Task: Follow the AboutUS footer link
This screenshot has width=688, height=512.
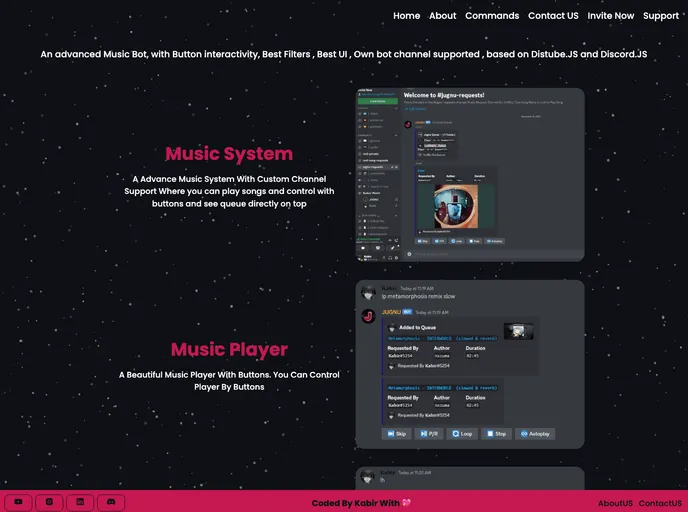Action: point(615,503)
